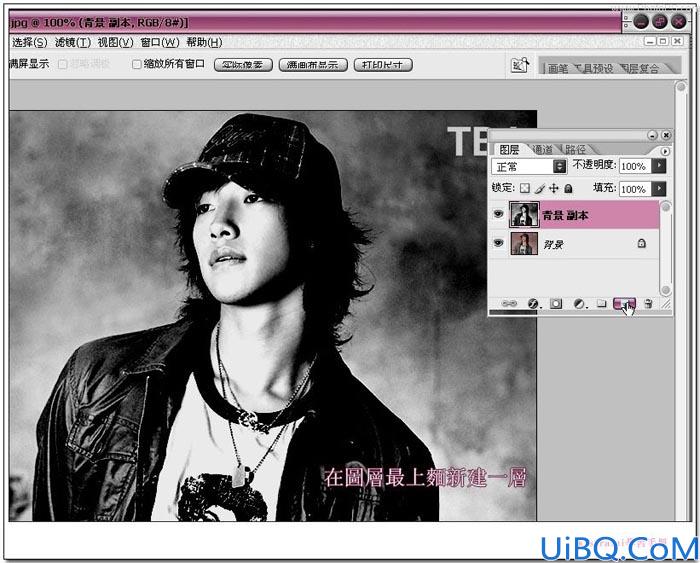Create new adjustment layer icon
The height and width of the screenshot is (563, 700).
point(579,304)
